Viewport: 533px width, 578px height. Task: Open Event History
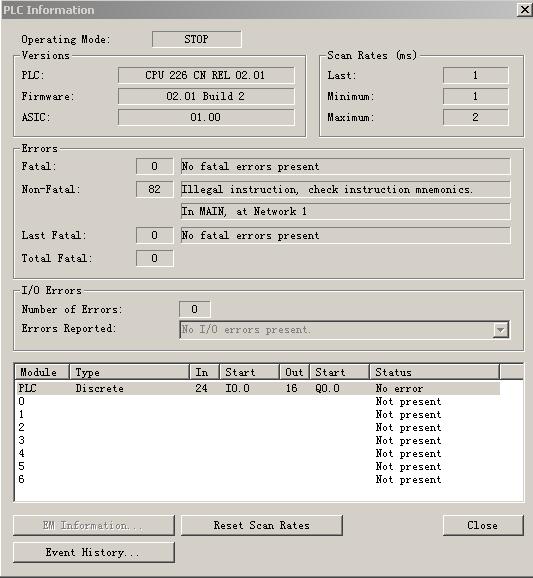pos(94,552)
